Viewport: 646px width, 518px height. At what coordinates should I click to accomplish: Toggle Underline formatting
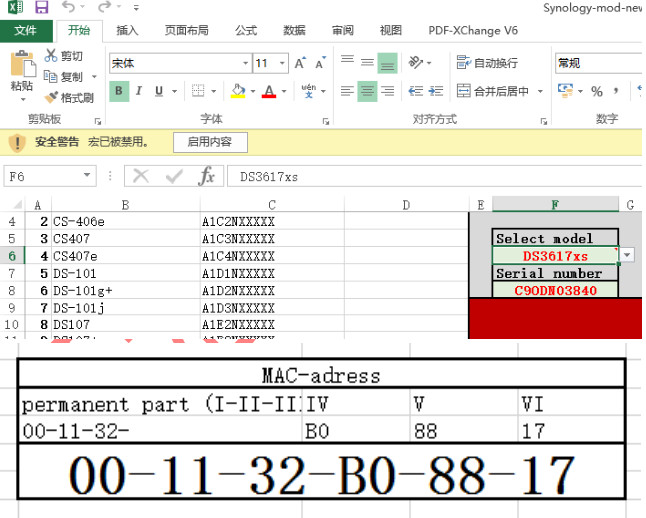tap(159, 91)
